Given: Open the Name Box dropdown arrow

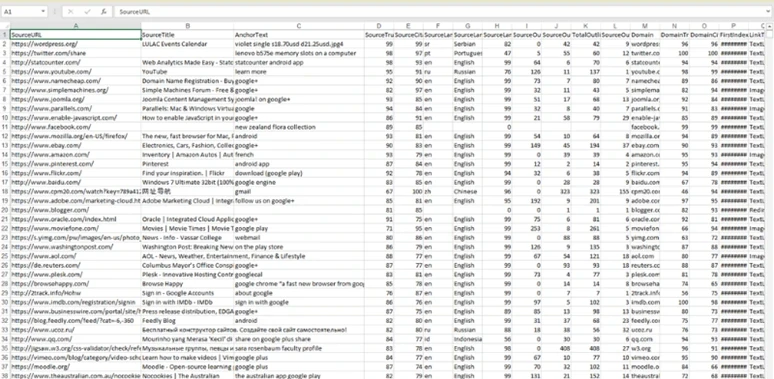Looking at the screenshot, I should pos(43,11).
